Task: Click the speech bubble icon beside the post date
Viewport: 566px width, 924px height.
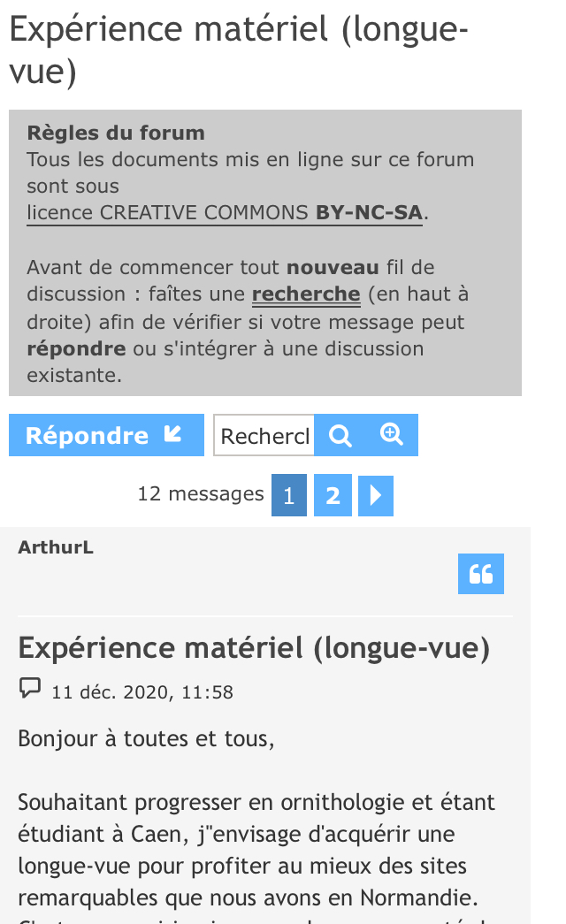Action: tap(30, 689)
